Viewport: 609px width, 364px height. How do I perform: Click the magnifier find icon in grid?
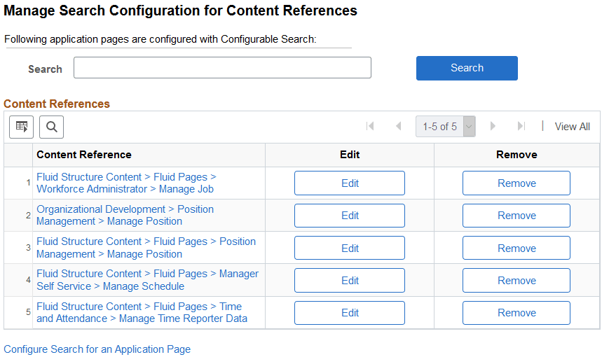click(x=51, y=127)
